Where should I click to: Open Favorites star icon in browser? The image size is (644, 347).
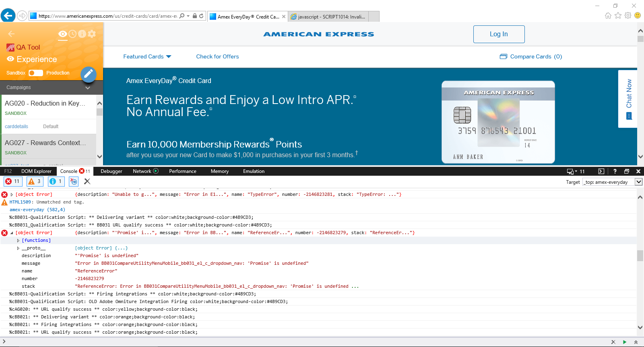pyautogui.click(x=618, y=15)
